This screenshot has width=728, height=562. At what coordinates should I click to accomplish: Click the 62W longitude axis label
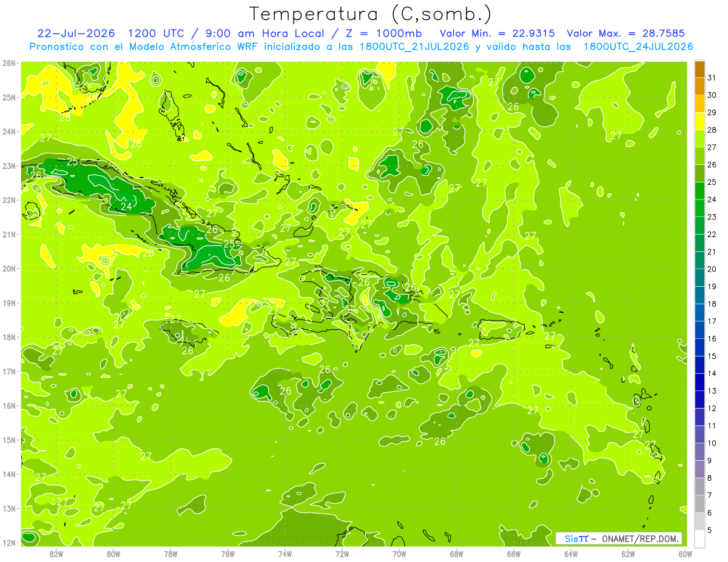coord(629,554)
